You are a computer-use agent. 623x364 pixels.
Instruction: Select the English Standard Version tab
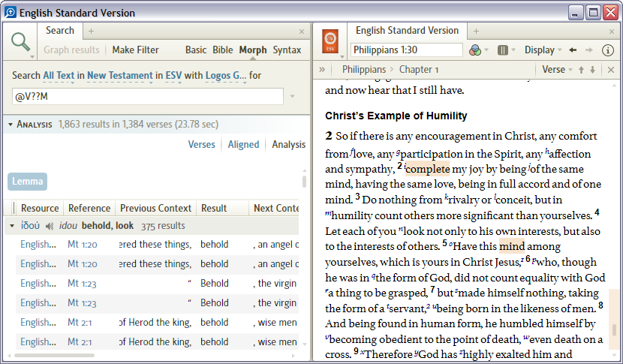[407, 31]
